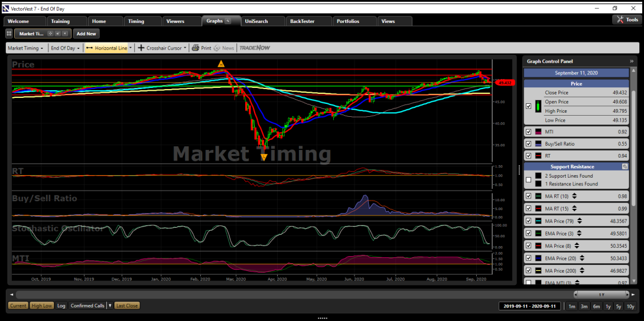Click the 49.432 current price tag on axis
This screenshot has height=321, width=644.
[505, 83]
